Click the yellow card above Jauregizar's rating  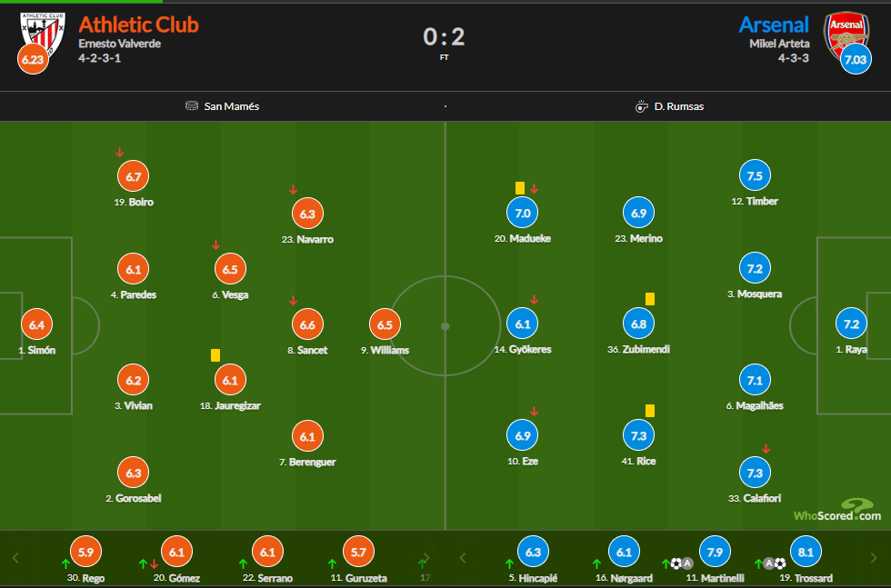215,355
